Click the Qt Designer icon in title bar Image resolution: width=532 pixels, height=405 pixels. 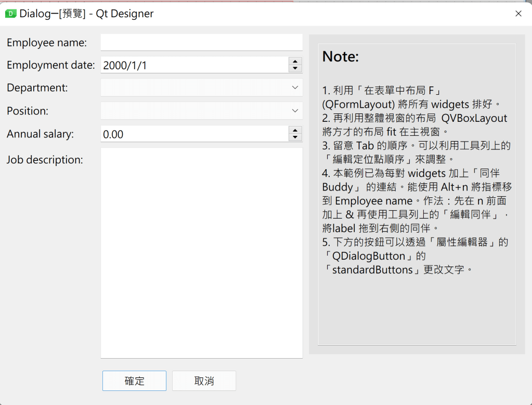pos(10,14)
